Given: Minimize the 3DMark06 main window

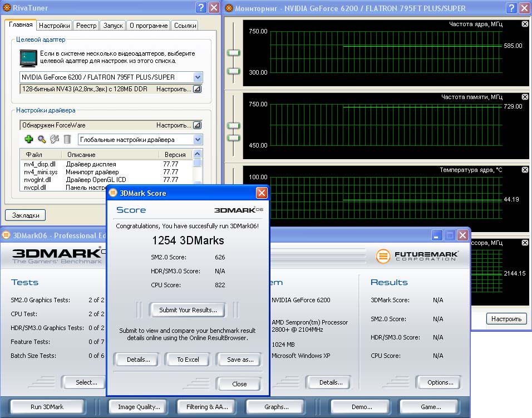Looking at the screenshot, I should click(x=437, y=235).
